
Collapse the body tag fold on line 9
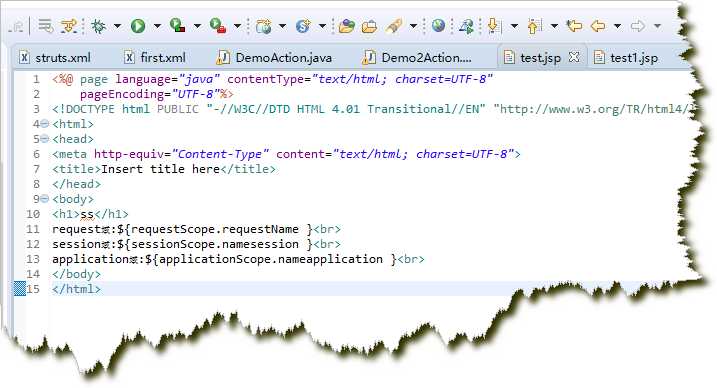tap(44, 199)
